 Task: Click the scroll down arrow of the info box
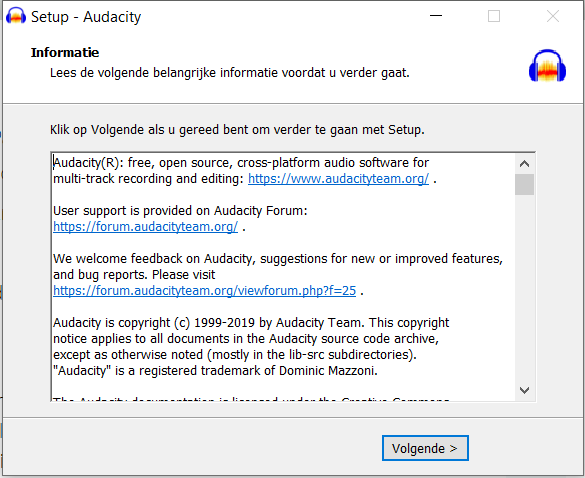coord(525,390)
